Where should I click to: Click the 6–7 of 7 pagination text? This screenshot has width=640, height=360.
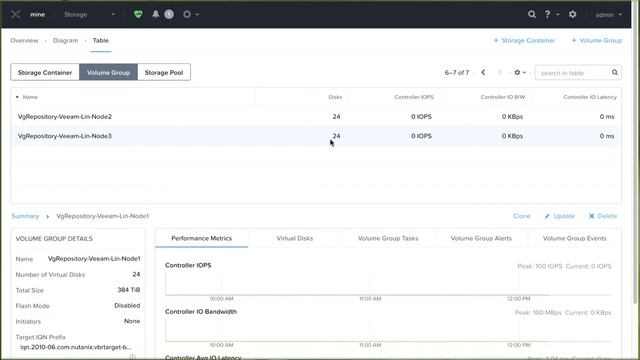(x=457, y=73)
